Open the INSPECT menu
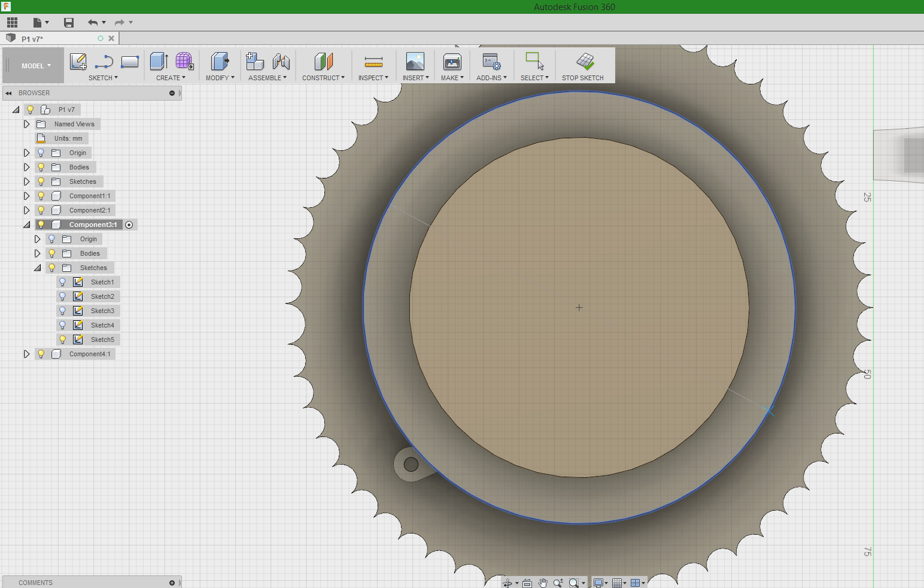 click(x=373, y=78)
